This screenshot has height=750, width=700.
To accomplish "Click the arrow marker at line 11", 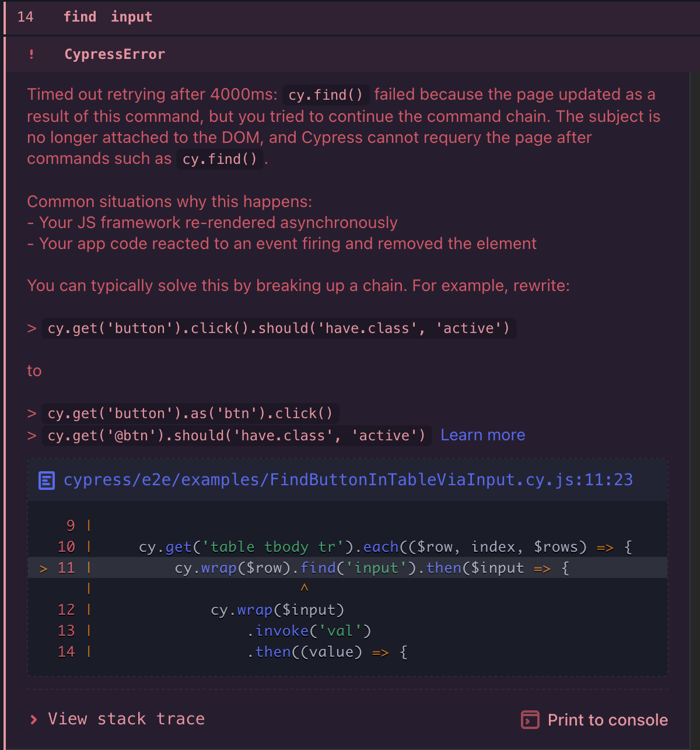I will pyautogui.click(x=43, y=568).
